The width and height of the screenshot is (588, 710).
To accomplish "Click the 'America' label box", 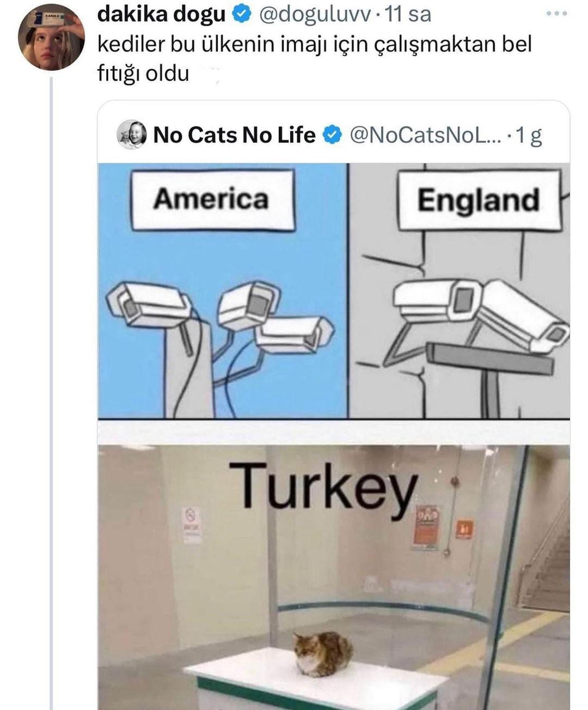I will tap(212, 199).
